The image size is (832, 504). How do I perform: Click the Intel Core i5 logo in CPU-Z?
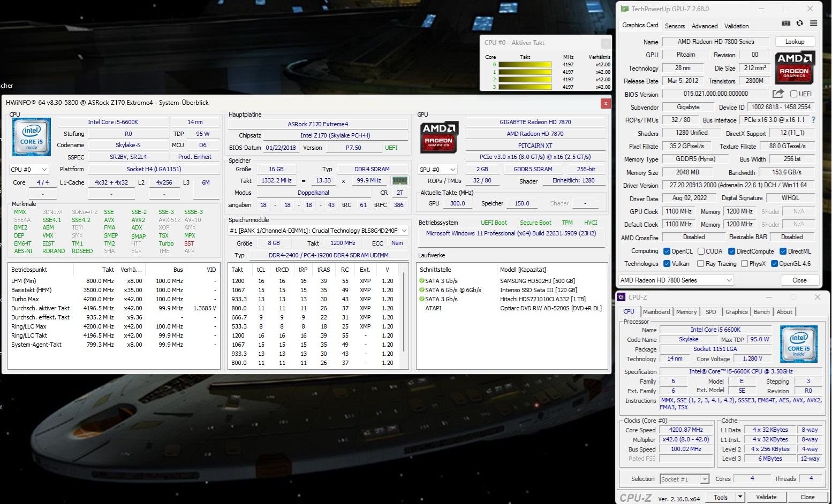point(799,344)
